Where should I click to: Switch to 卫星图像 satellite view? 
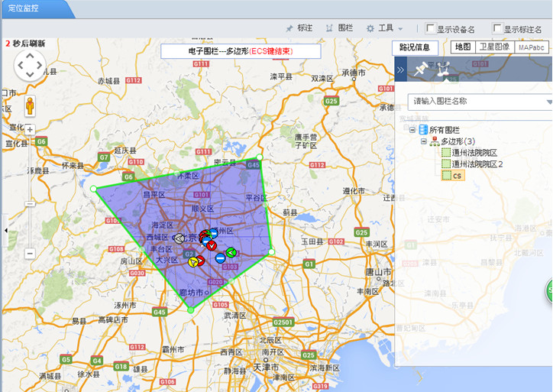point(494,47)
